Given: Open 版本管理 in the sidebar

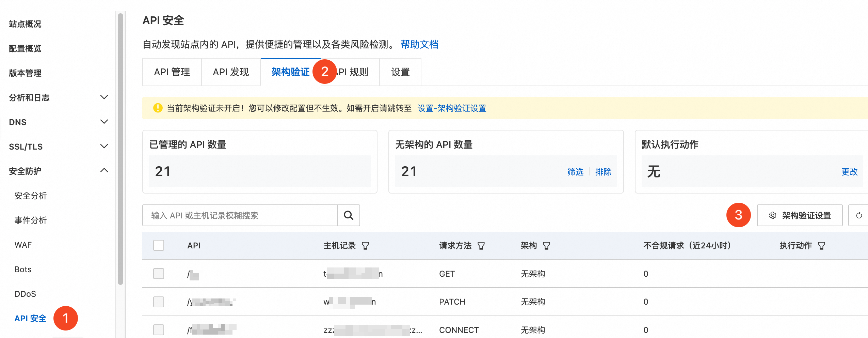Looking at the screenshot, I should 25,73.
